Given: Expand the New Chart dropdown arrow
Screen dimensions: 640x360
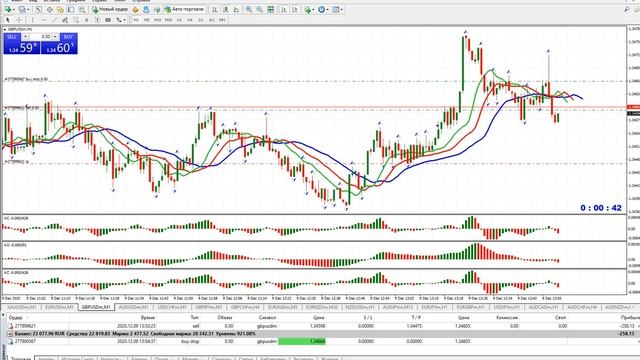Looking at the screenshot, I should (14, 9).
